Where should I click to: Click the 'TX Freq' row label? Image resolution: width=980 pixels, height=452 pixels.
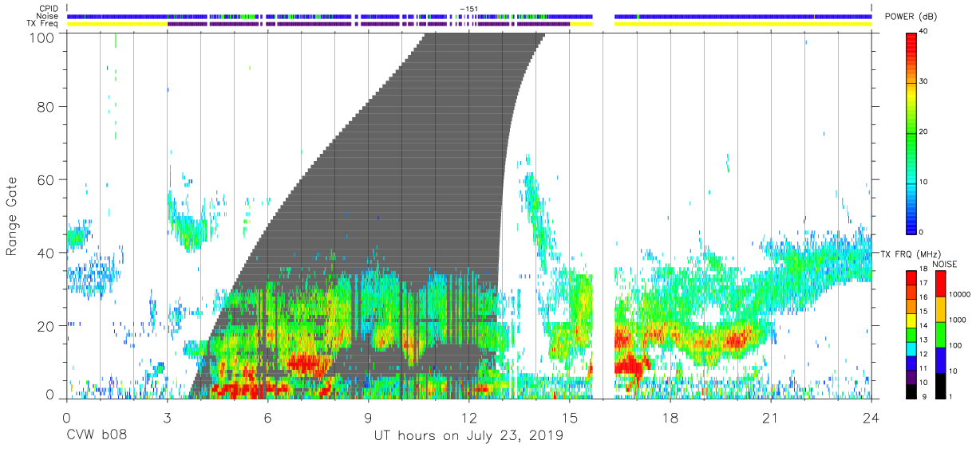[43, 24]
